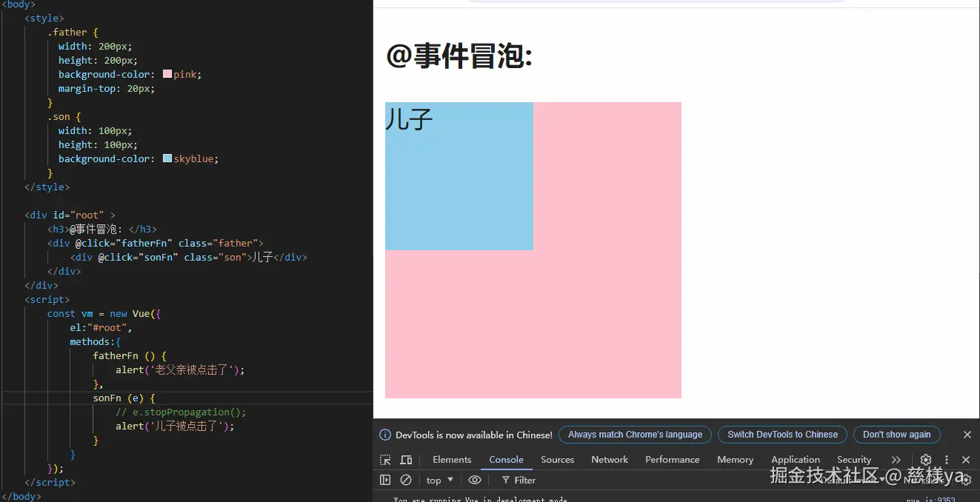Image resolution: width=980 pixels, height=502 pixels.
Task: Click the alert('儿子被点击了') line
Action: tap(175, 426)
